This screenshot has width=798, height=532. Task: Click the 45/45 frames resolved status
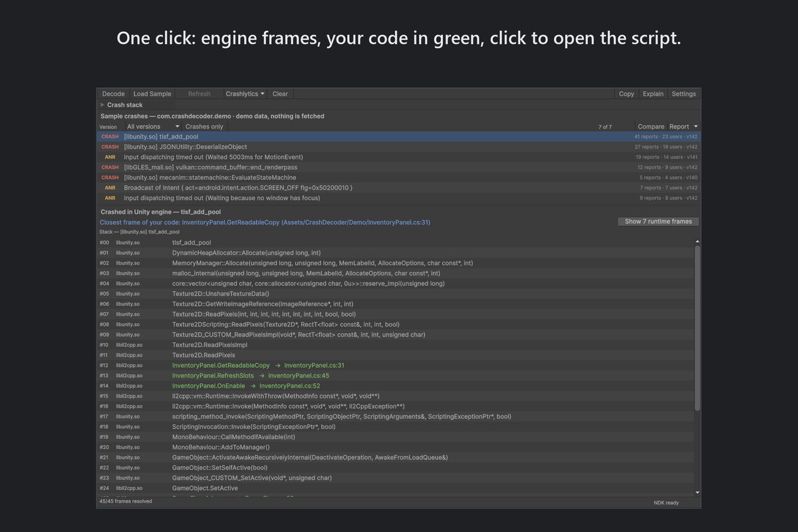pos(126,501)
